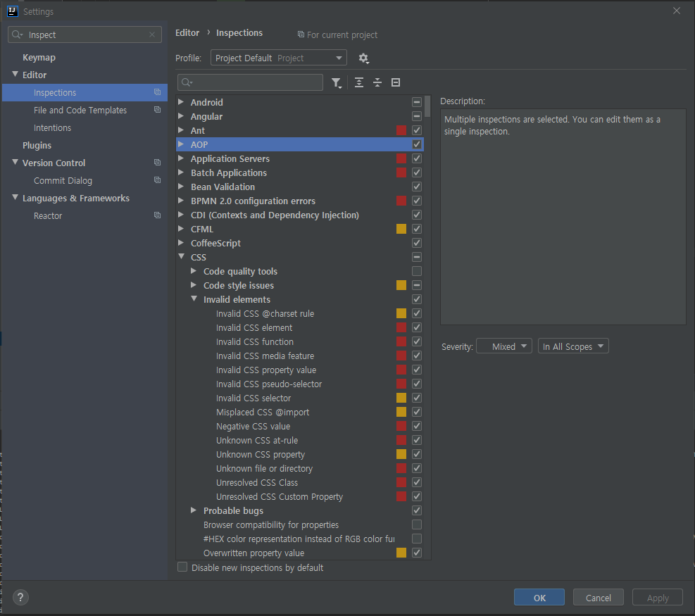Open the Intentions settings page
This screenshot has height=616, width=695.
tap(52, 128)
